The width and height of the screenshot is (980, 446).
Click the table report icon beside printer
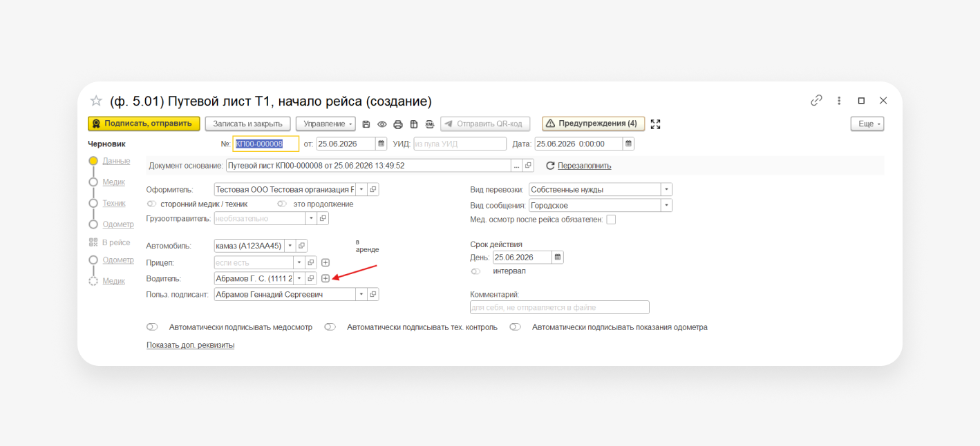pos(413,124)
